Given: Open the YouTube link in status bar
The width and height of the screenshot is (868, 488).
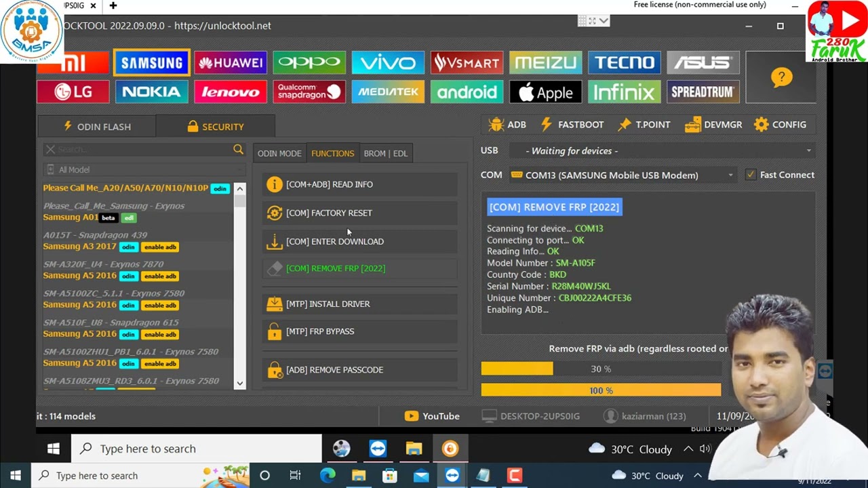Looking at the screenshot, I should coord(432,416).
